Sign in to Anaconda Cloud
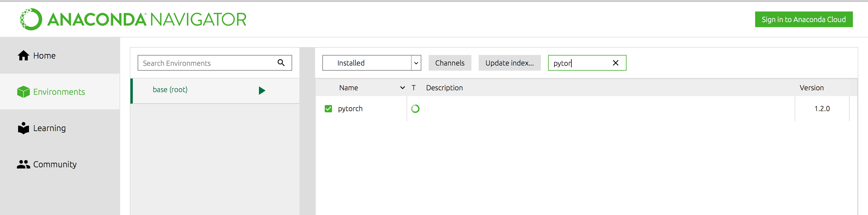Screen dimensions: 868x215 tap(803, 20)
